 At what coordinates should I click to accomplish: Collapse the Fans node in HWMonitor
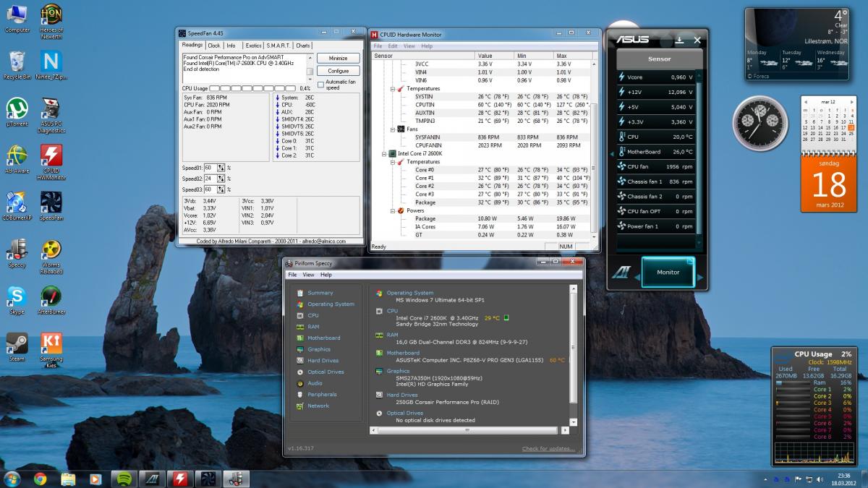[393, 129]
